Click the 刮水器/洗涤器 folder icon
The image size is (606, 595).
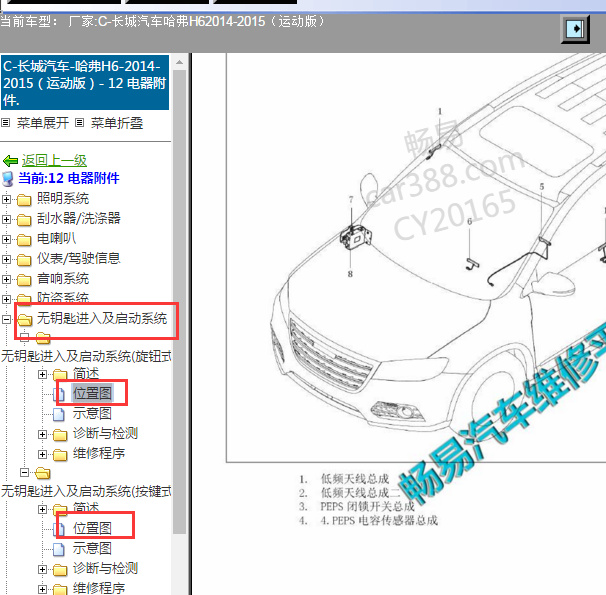[24, 220]
